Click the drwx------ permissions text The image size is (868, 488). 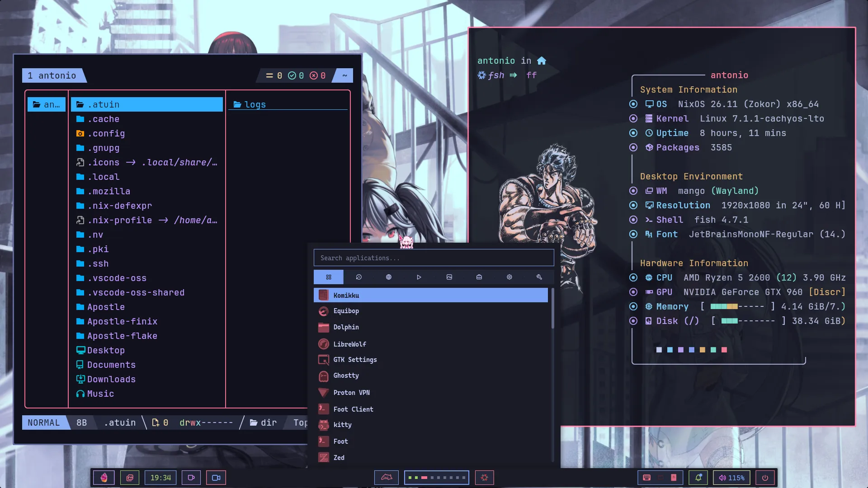tap(207, 422)
